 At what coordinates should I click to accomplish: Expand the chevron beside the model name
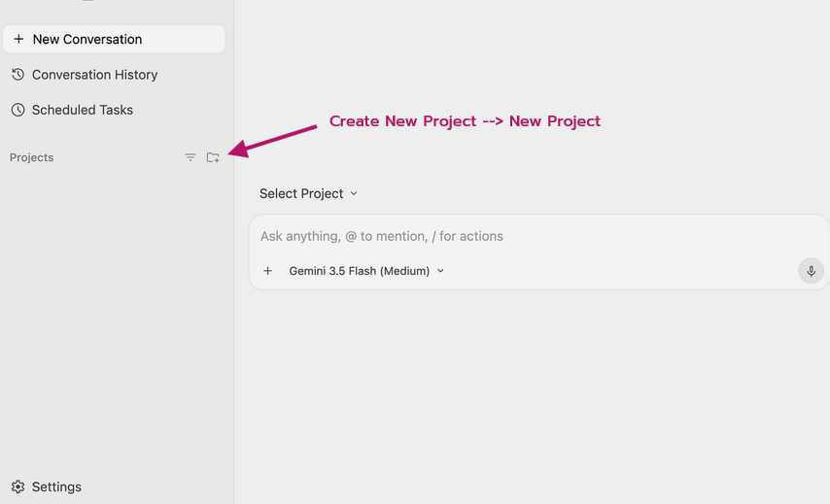click(x=440, y=271)
